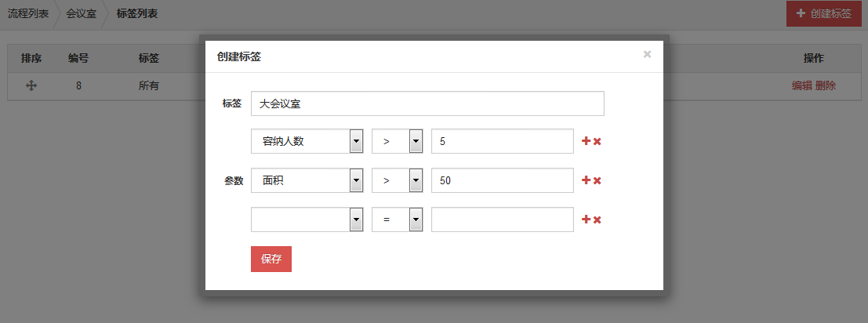
Task: Click the 保存 button
Action: pyautogui.click(x=271, y=259)
